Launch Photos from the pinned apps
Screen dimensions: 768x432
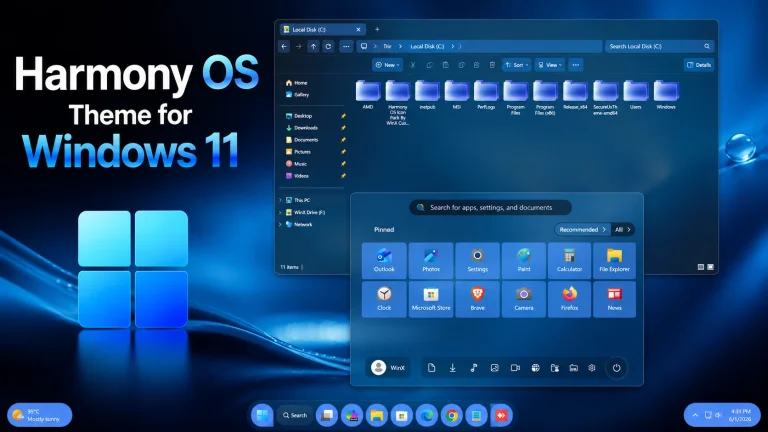tap(431, 260)
